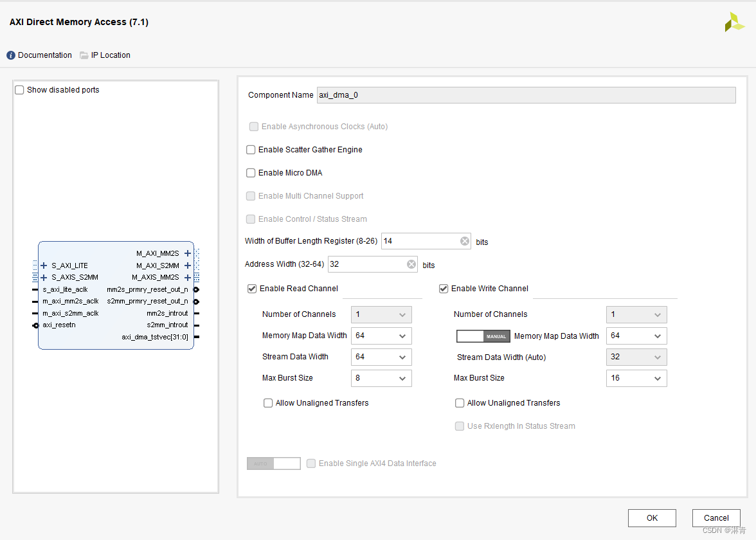Screen dimensions: 756x540
Task: Expand the M_AXIS_MM2S port plus icon
Action: coord(188,278)
